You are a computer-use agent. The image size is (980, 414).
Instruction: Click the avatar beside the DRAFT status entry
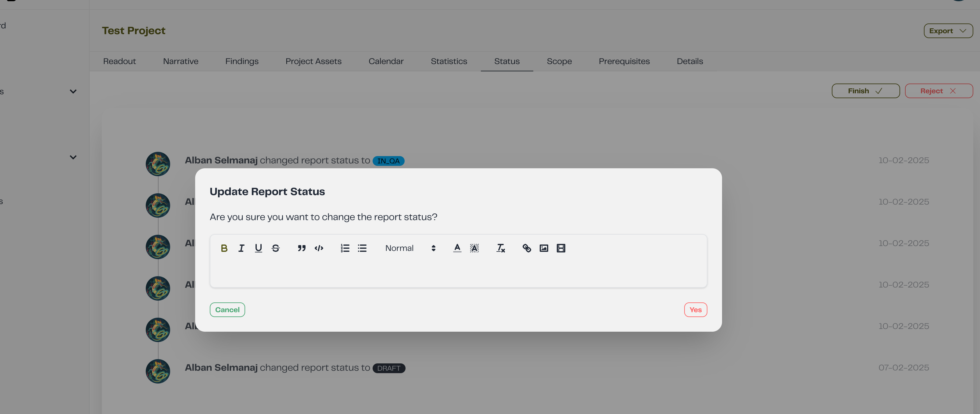(x=158, y=371)
